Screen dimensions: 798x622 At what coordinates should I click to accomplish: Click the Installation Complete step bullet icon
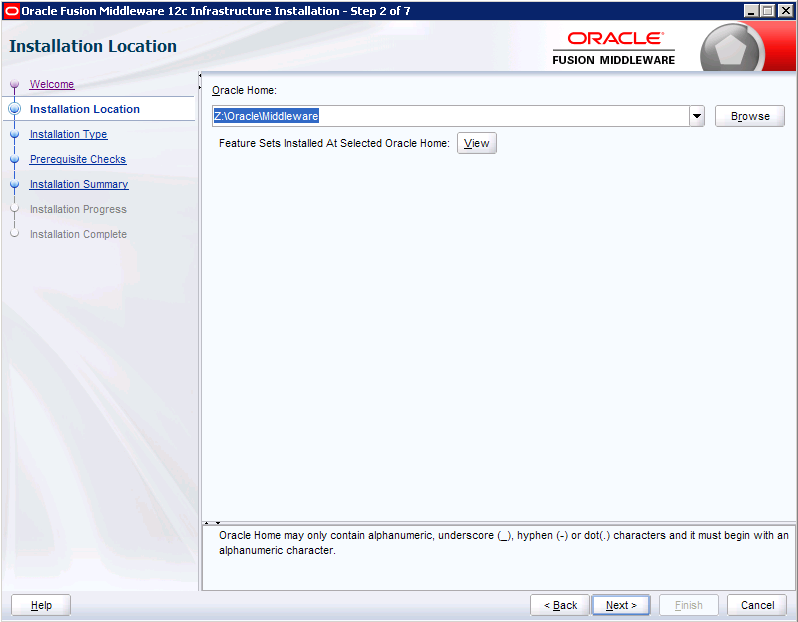(x=15, y=233)
